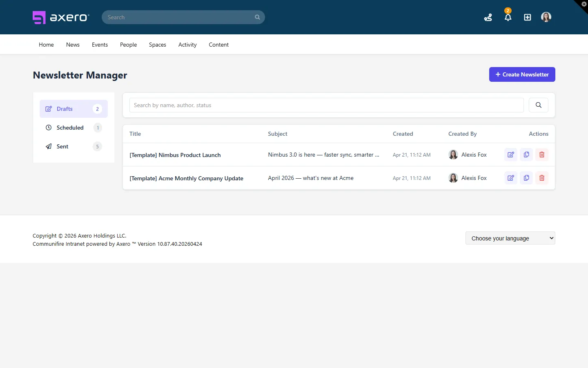This screenshot has height=368, width=588.
Task: Click the gear icon in top-right corner
Action: (584, 4)
